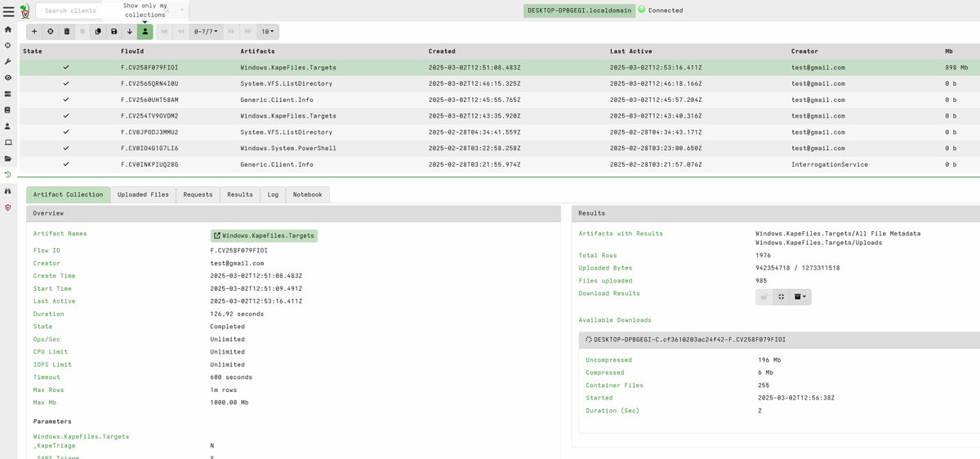Toggle Show only my collections button
Image resolution: width=980 pixels, height=459 pixels.
(x=145, y=31)
